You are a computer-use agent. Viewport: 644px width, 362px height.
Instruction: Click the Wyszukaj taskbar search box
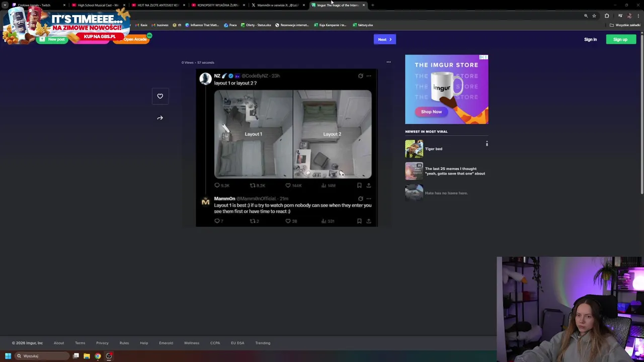(41, 356)
